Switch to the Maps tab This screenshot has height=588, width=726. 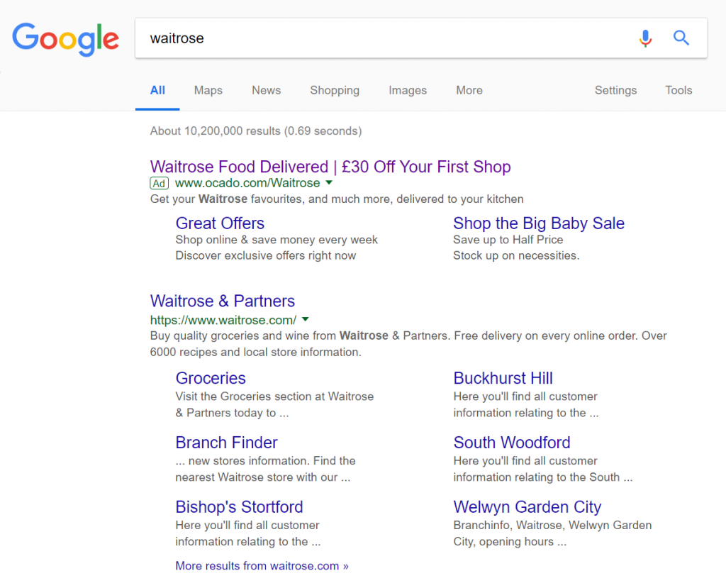click(208, 90)
